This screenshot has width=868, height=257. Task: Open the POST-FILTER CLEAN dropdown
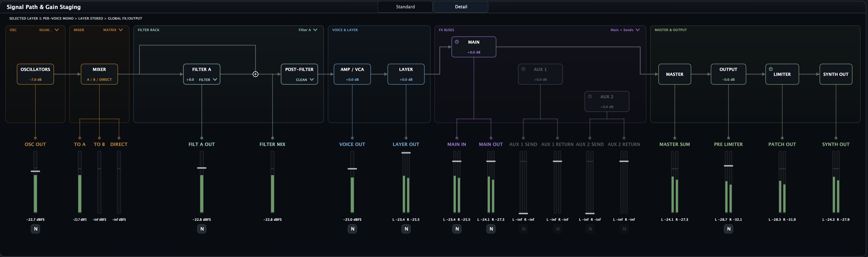click(305, 80)
